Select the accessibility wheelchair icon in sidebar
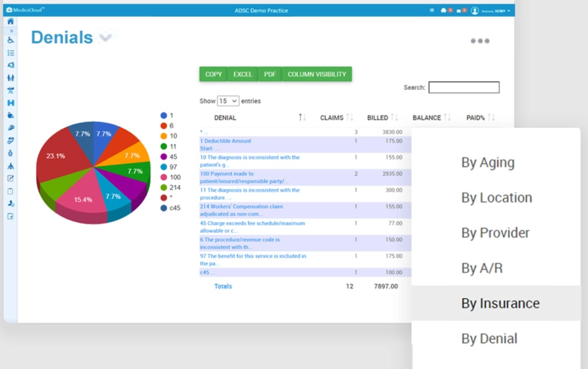Screen dimensions: 588x369 pos(10,40)
